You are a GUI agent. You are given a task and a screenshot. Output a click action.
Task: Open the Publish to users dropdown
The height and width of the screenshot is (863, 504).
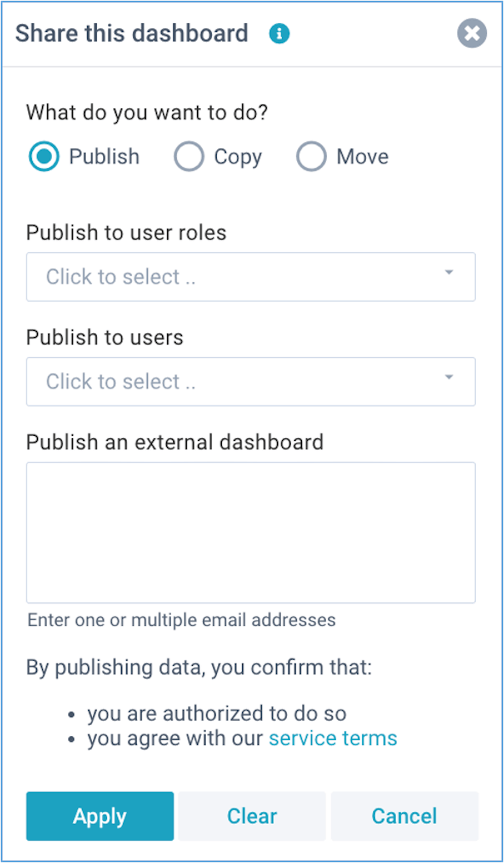click(x=251, y=382)
